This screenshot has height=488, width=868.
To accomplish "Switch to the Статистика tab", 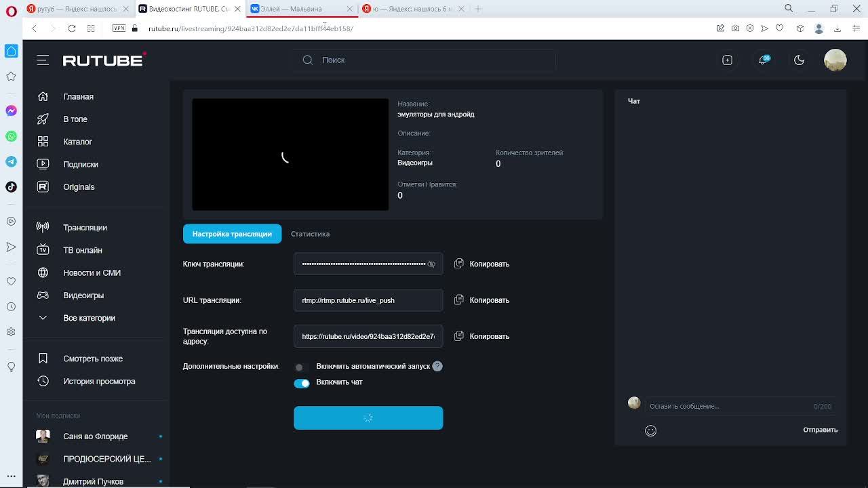I will 310,234.
